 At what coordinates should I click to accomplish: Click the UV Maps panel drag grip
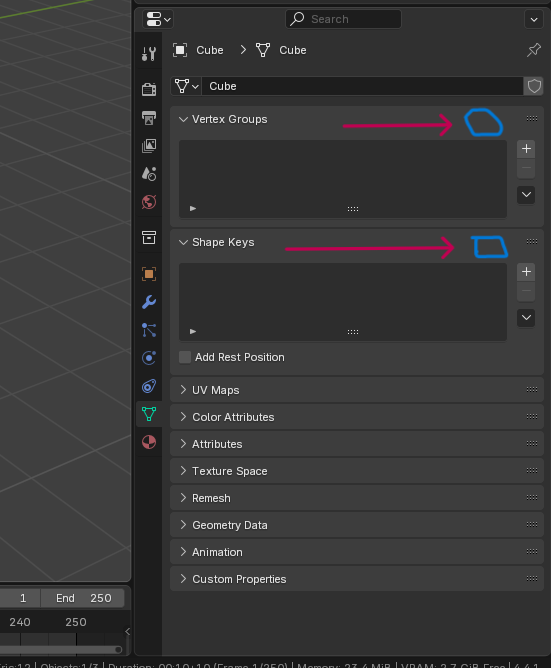(x=532, y=389)
